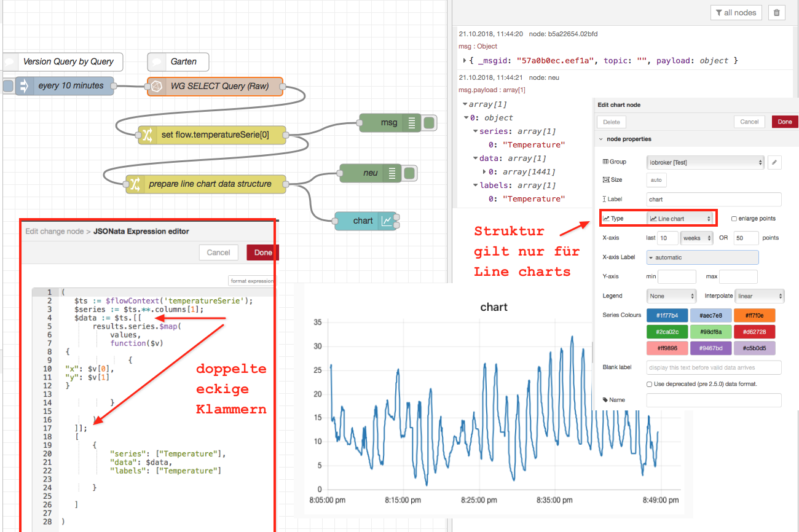Click the Y-axis min field
This screenshot has width=799, height=532.
(x=677, y=276)
